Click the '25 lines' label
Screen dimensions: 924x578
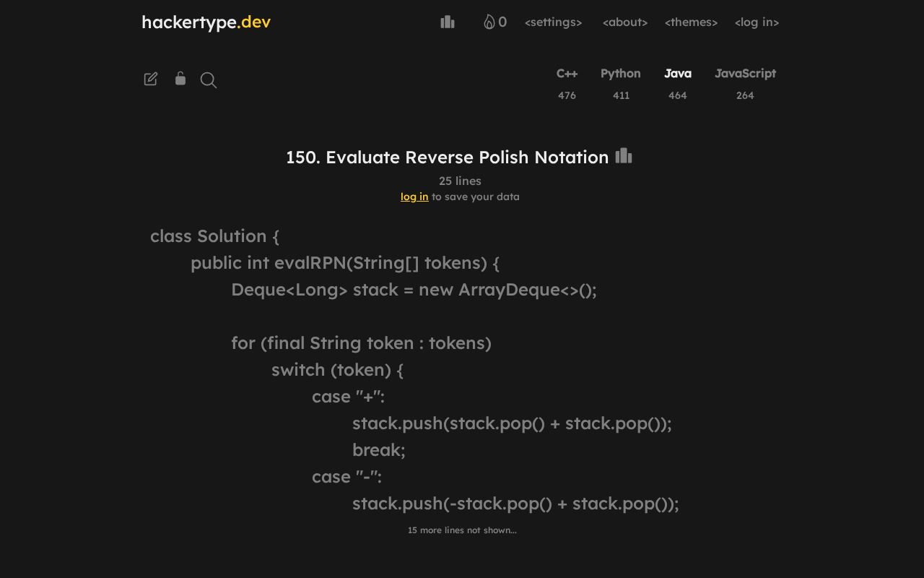coord(460,181)
